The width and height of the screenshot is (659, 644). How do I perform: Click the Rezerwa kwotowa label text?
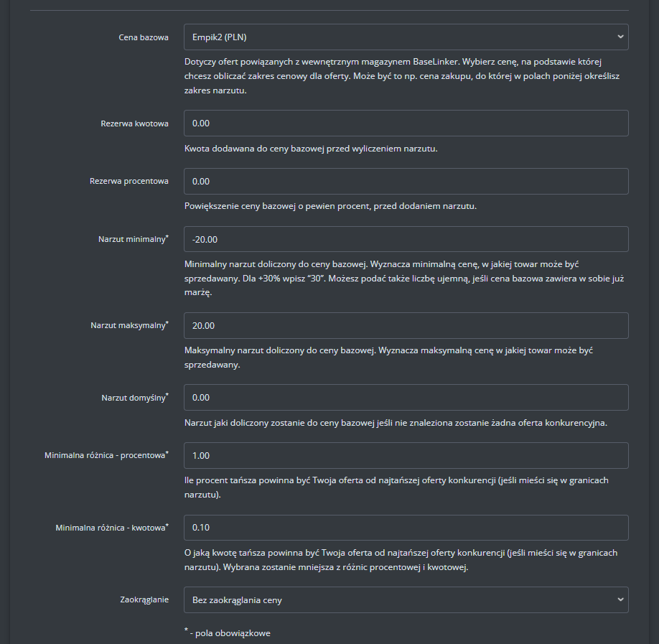134,123
